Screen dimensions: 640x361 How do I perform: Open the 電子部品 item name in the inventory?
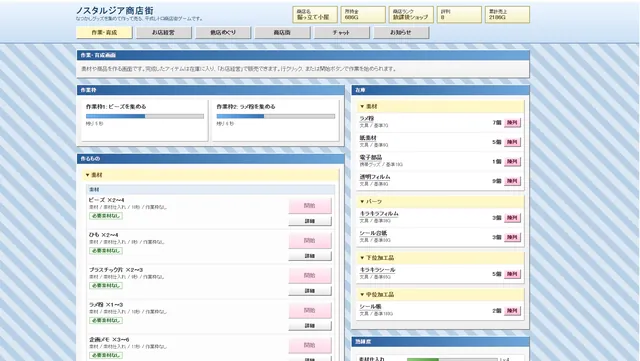[x=371, y=157]
